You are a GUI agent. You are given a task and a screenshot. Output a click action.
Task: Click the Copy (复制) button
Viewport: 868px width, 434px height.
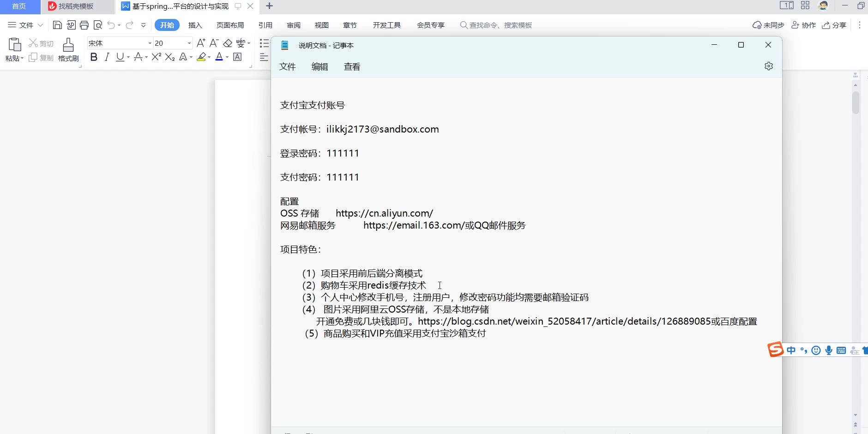pos(41,58)
